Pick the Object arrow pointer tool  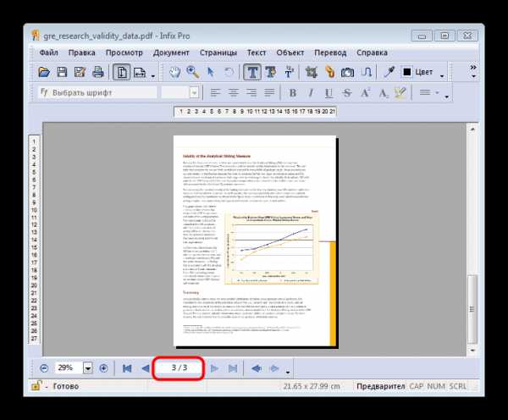(x=211, y=72)
